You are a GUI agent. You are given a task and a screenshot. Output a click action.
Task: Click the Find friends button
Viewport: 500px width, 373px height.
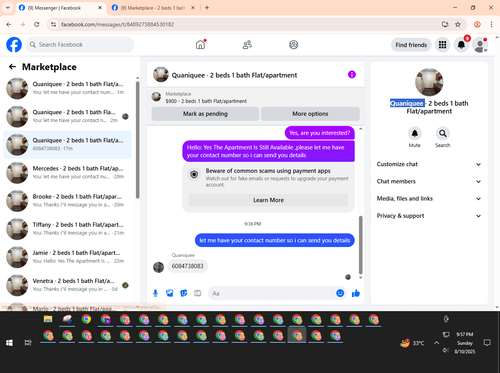[411, 45]
